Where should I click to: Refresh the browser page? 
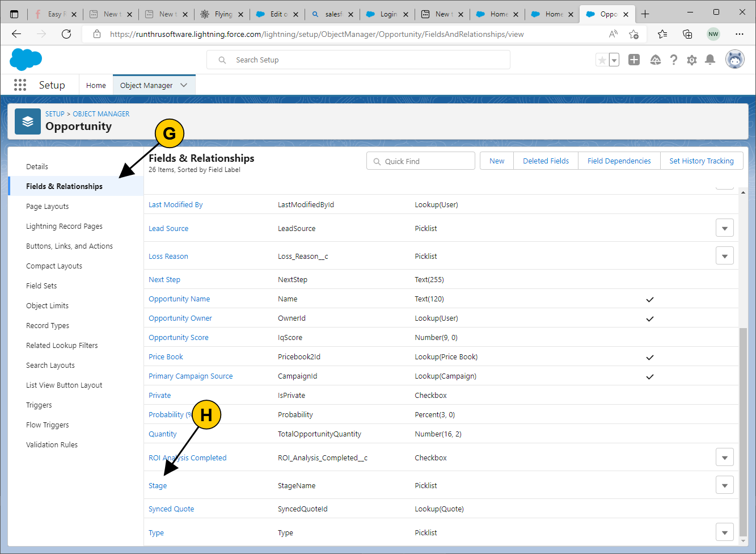[66, 34]
